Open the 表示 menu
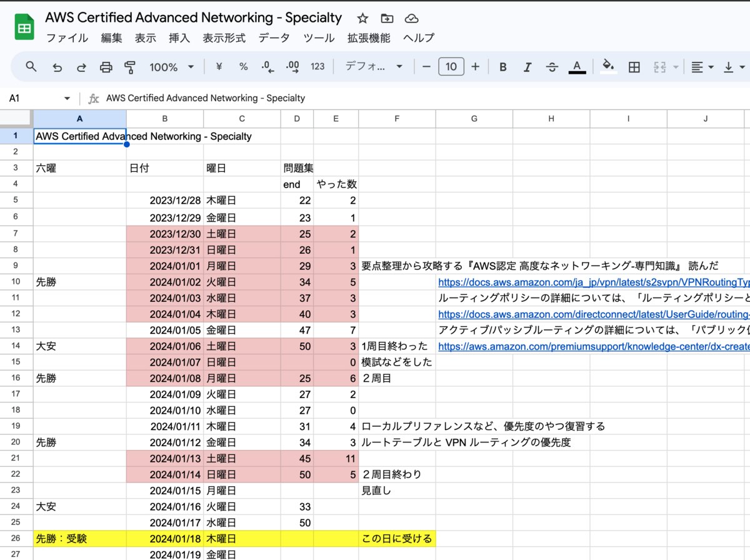 pyautogui.click(x=146, y=37)
